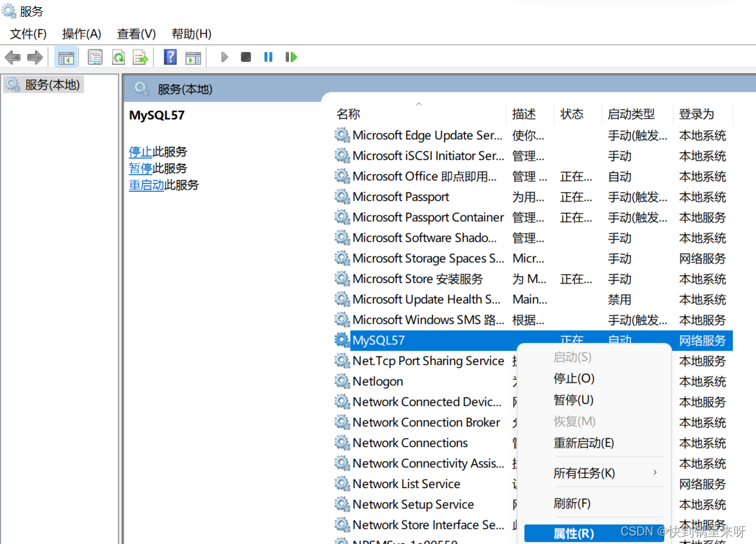
Task: Open the 操作(A) menu
Action: click(x=81, y=34)
